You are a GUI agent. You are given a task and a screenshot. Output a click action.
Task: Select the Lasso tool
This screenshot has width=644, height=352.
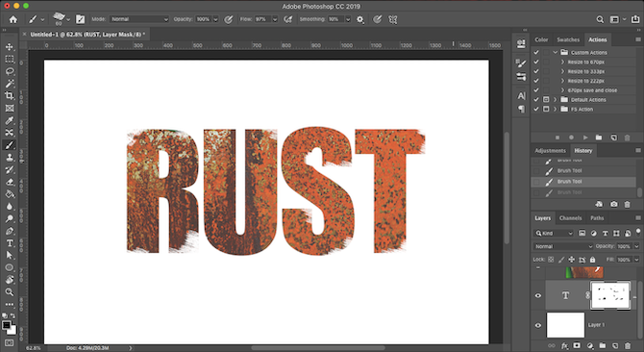tap(10, 71)
